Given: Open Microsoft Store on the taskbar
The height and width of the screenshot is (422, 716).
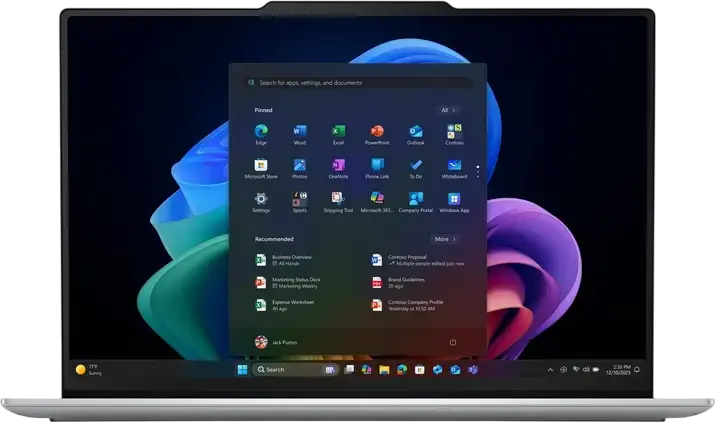Looking at the screenshot, I should 420,369.
